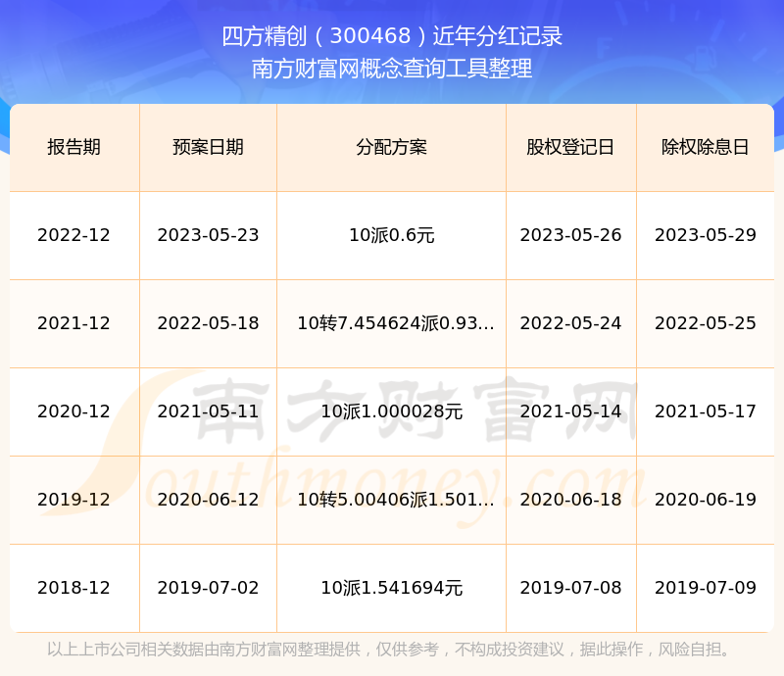This screenshot has width=784, height=676.
Task: Click plan cell 10派0.6元
Action: 391,235
